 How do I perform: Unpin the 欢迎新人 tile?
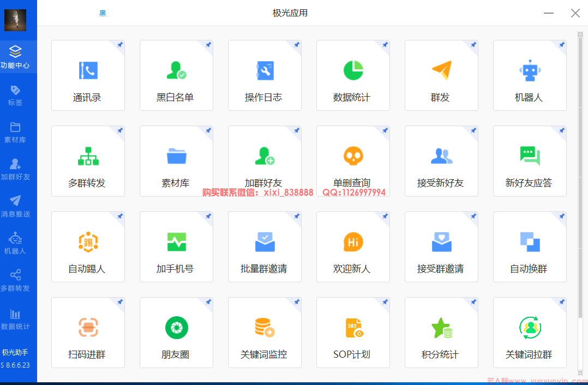click(385, 216)
